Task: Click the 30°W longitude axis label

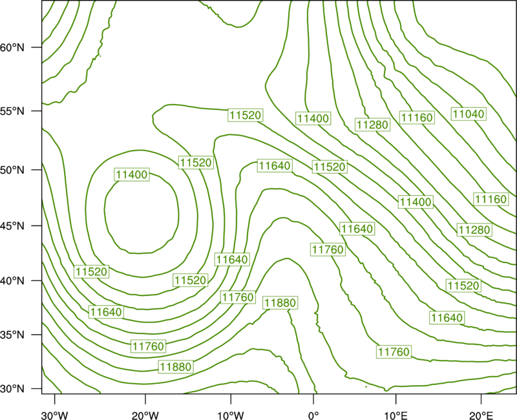Action: click(55, 415)
